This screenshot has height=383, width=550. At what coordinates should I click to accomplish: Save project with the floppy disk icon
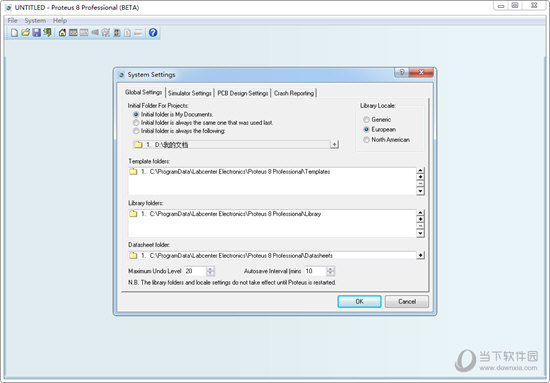[36, 33]
